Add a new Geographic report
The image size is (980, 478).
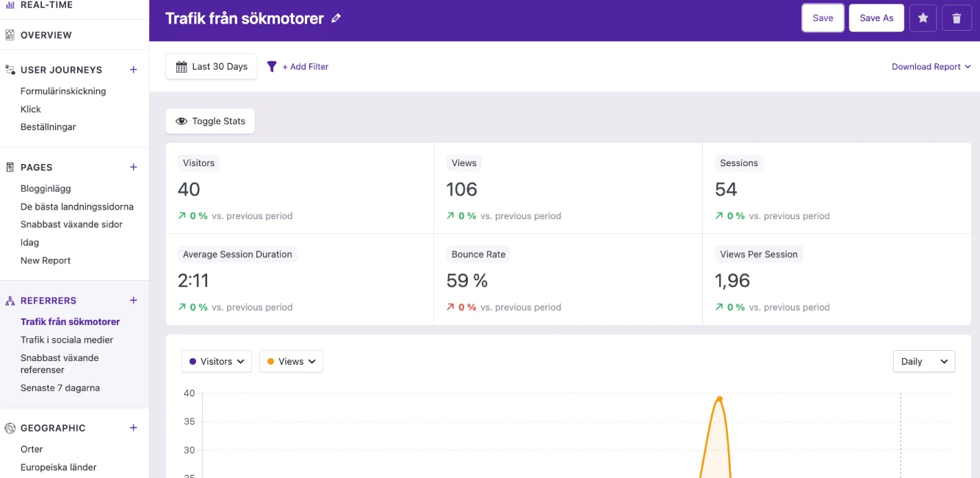tap(134, 427)
